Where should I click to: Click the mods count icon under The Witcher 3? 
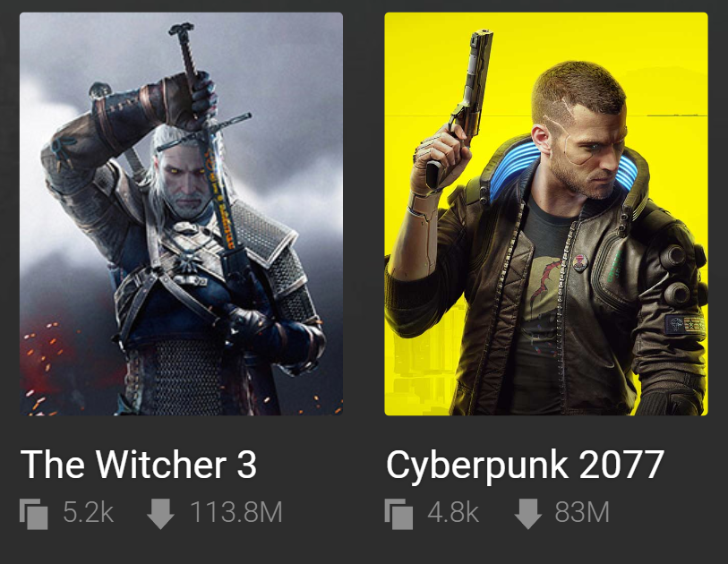33,514
